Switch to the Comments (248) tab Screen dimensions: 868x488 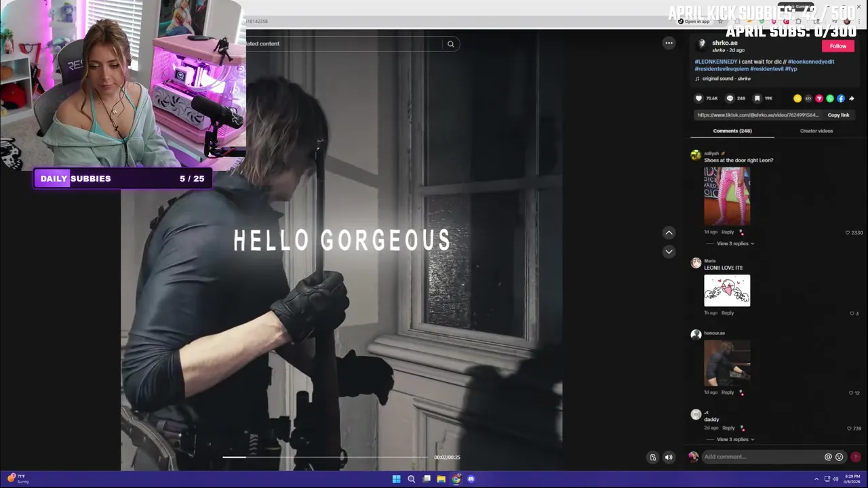(x=732, y=131)
